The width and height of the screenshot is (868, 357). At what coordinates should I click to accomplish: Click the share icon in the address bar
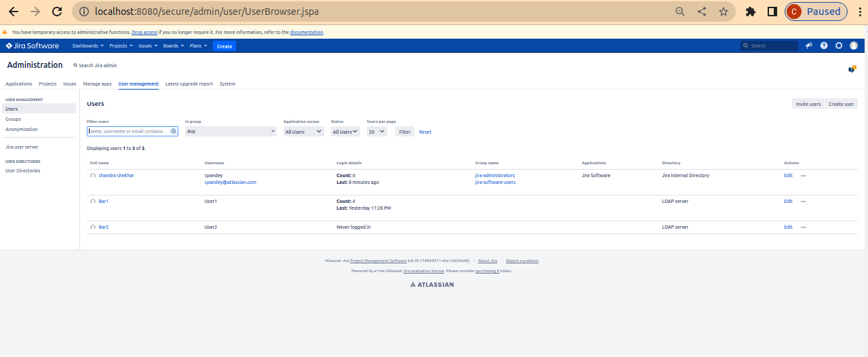(x=702, y=12)
